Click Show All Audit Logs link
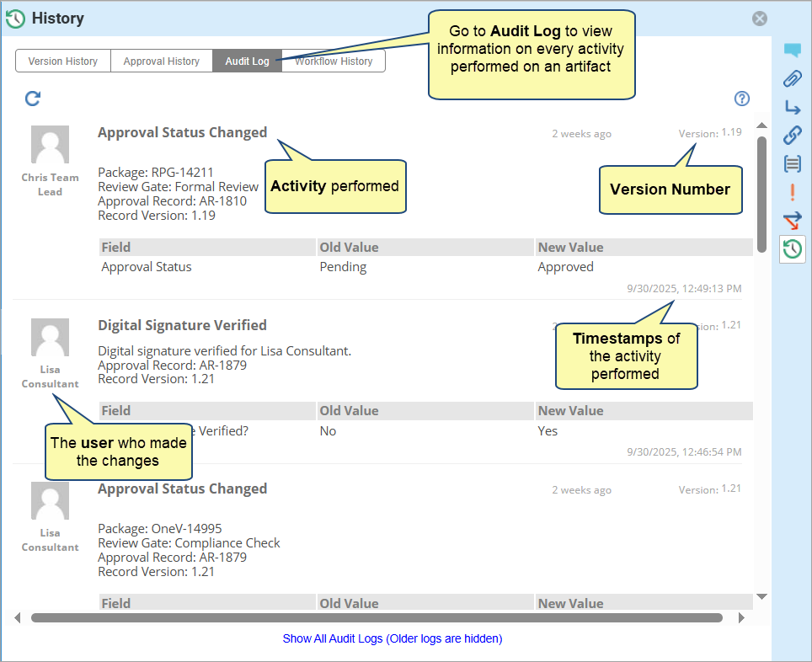 [x=393, y=638]
